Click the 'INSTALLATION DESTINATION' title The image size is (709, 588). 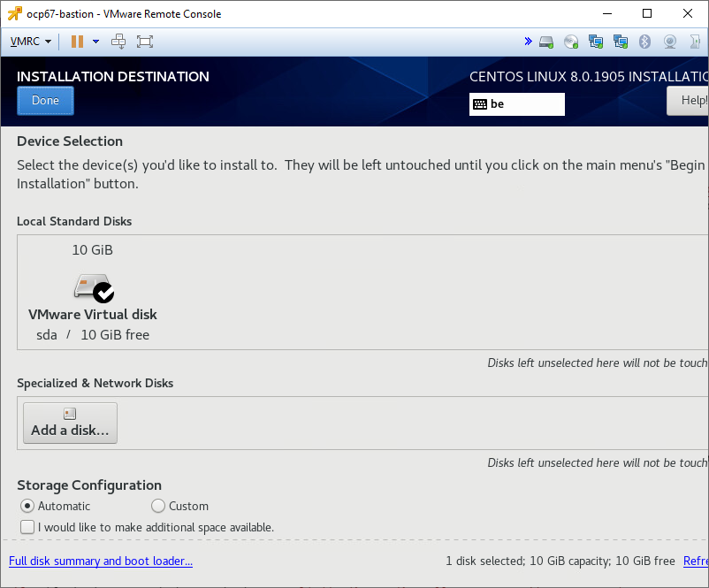[113, 76]
